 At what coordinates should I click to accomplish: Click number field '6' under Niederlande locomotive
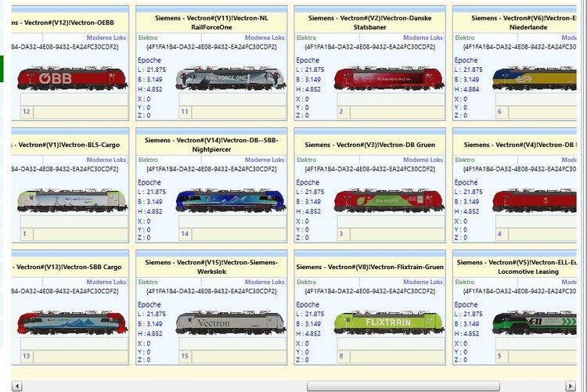click(501, 111)
